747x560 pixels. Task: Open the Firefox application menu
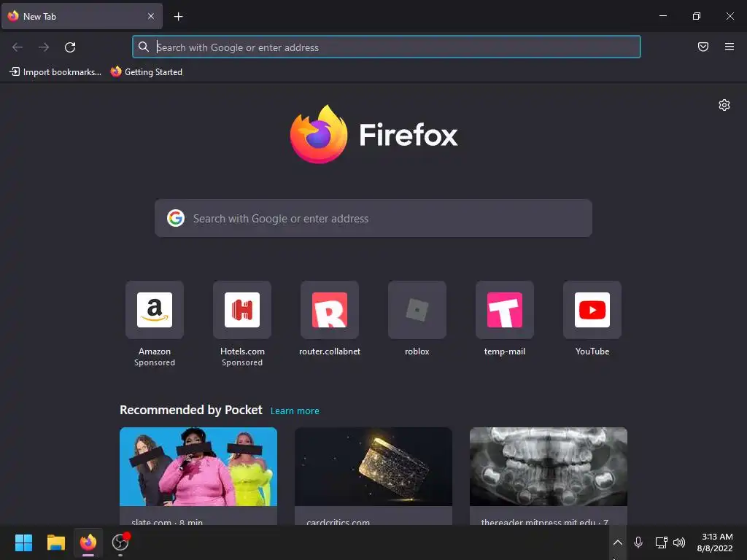729,47
